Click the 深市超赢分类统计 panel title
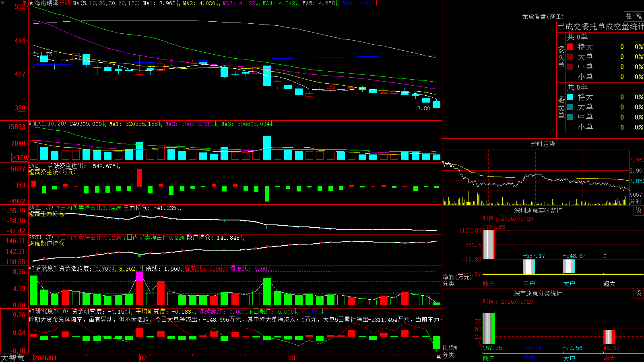This screenshot has height=362, width=644. click(x=538, y=293)
